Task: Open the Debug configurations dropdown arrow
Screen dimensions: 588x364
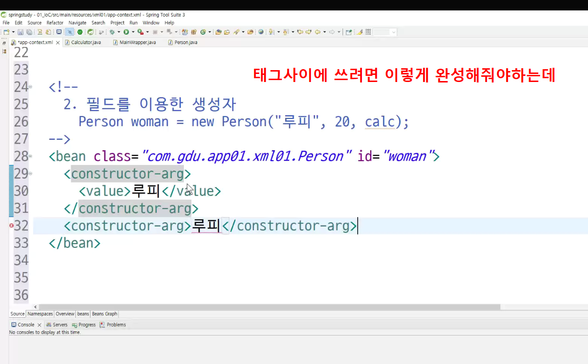Action: [118, 32]
